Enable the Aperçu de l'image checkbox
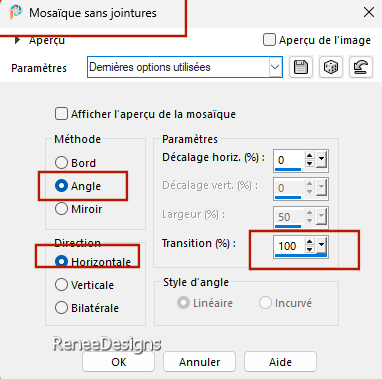Viewport: 382px width, 379px height. [x=269, y=40]
